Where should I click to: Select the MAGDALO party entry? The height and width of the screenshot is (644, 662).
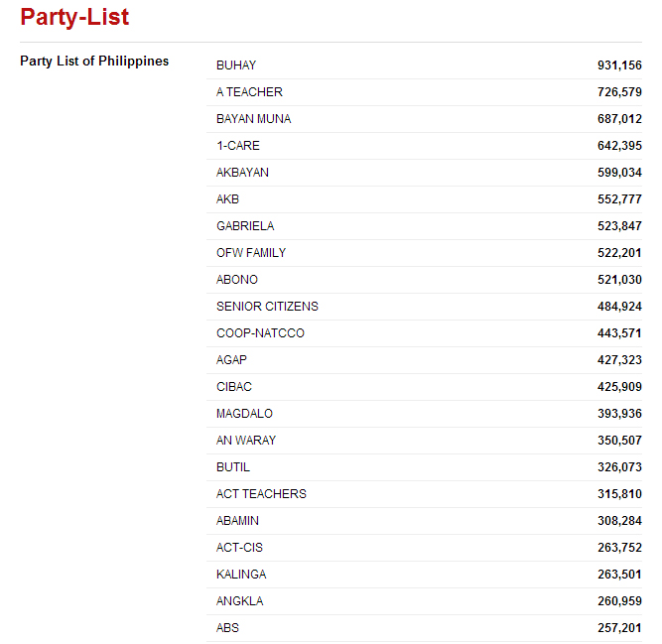(244, 414)
